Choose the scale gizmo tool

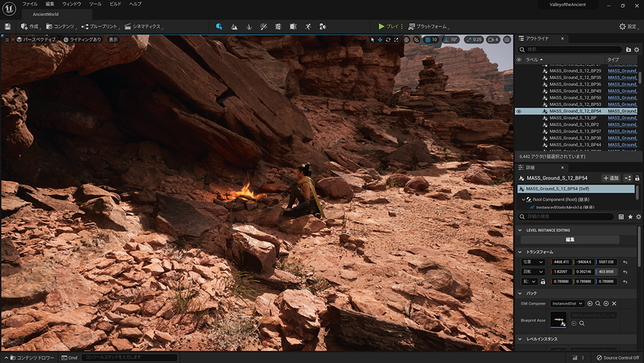coord(396,40)
